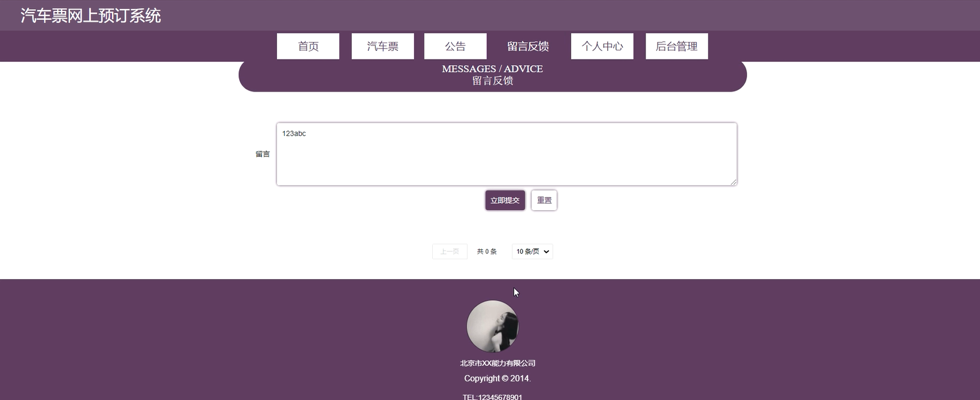Go to 后台管理 admin page
This screenshot has width=980, height=400.
677,46
